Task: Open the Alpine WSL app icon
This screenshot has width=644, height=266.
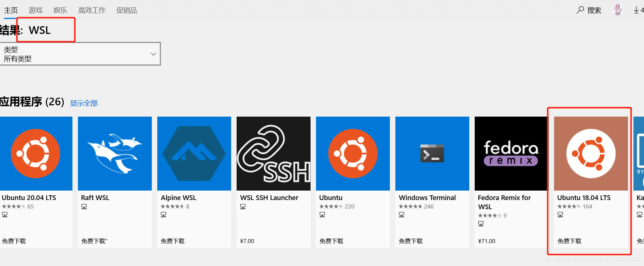Action: [x=194, y=153]
